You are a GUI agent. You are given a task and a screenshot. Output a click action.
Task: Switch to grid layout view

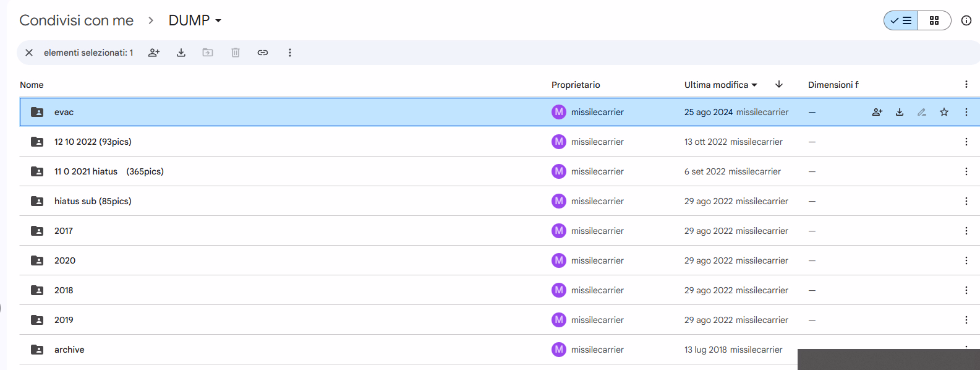934,20
